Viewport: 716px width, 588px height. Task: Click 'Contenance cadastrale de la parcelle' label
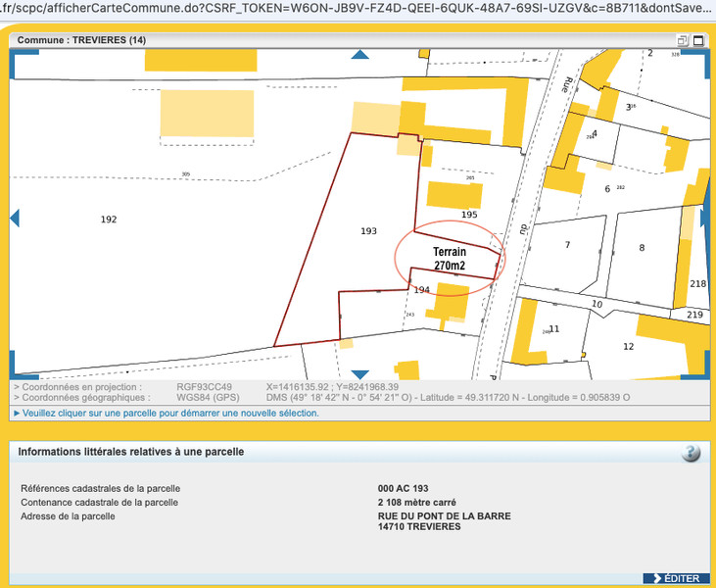coord(99,502)
